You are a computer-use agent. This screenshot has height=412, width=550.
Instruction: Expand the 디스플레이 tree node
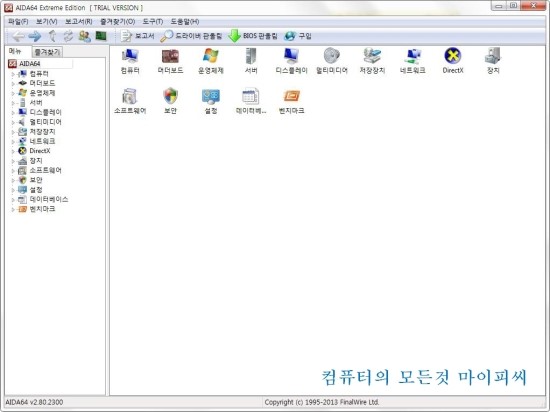[x=13, y=113]
